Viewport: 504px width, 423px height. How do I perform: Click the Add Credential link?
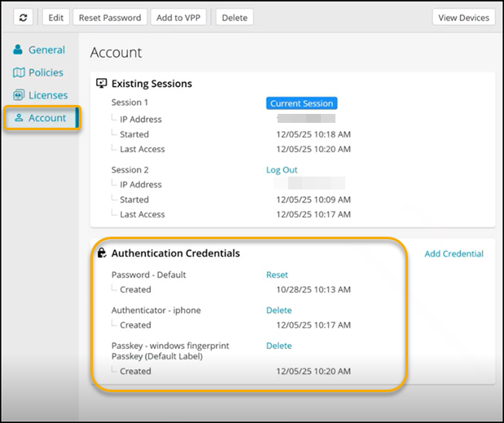[x=454, y=254]
